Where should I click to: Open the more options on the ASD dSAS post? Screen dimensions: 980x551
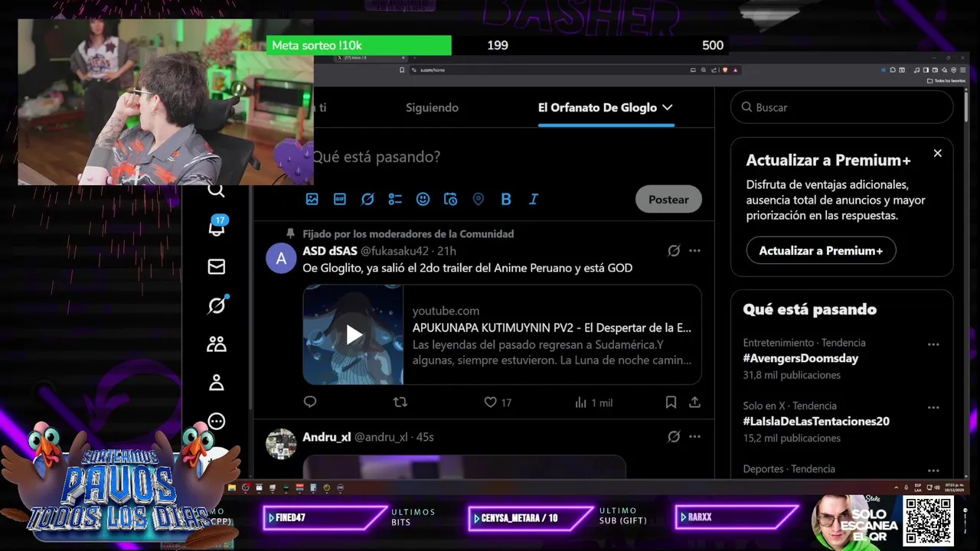pos(694,250)
